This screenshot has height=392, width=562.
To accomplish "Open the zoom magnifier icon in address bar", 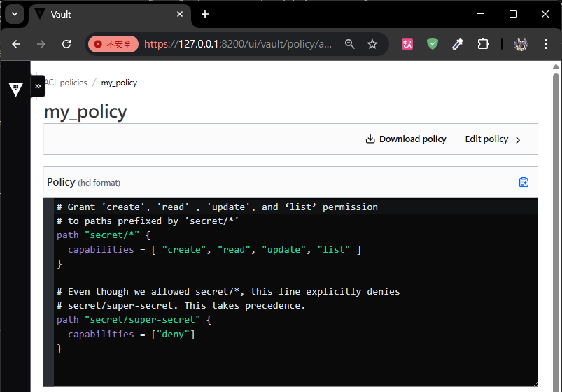I will [x=350, y=44].
